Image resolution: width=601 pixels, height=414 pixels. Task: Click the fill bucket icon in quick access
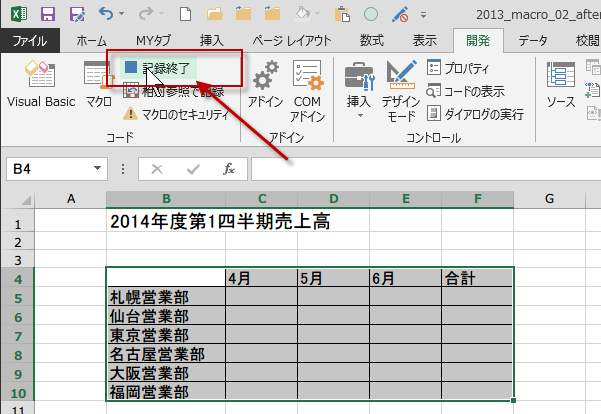pyautogui.click(x=302, y=14)
